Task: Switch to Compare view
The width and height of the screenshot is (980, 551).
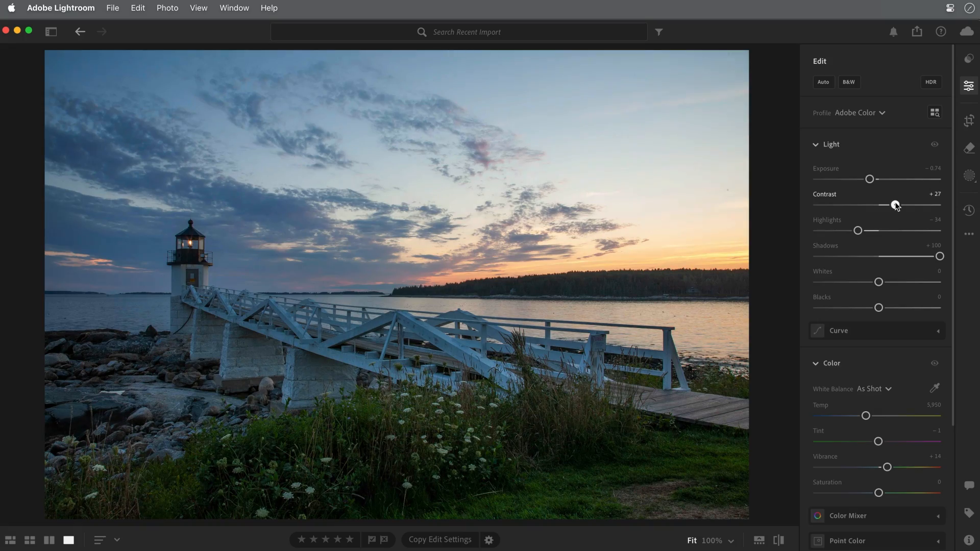Action: [49, 540]
